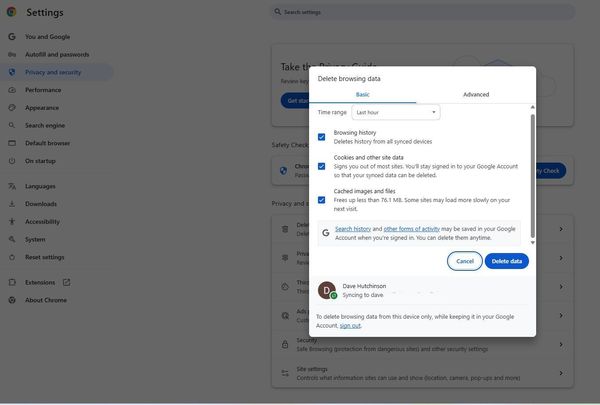Click the Safety Check button behind the dialog
The width and height of the screenshot is (600, 405).
[550, 171]
